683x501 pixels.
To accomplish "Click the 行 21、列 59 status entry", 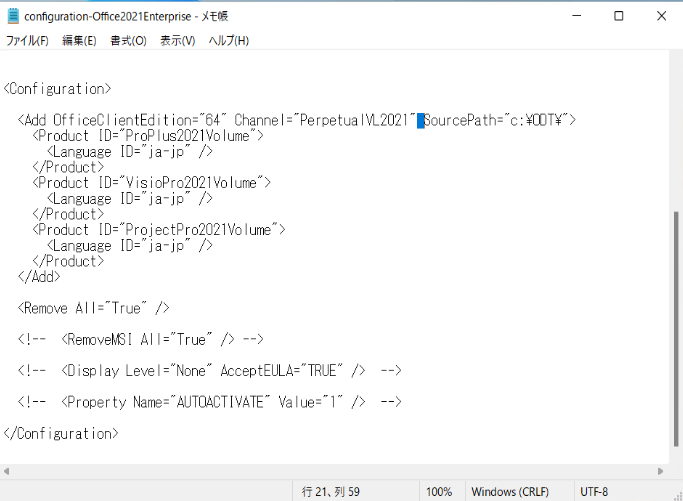I will point(331,492).
